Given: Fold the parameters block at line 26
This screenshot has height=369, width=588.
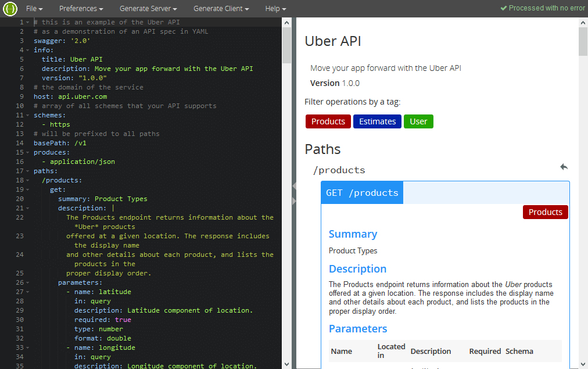Looking at the screenshot, I should click(x=28, y=283).
